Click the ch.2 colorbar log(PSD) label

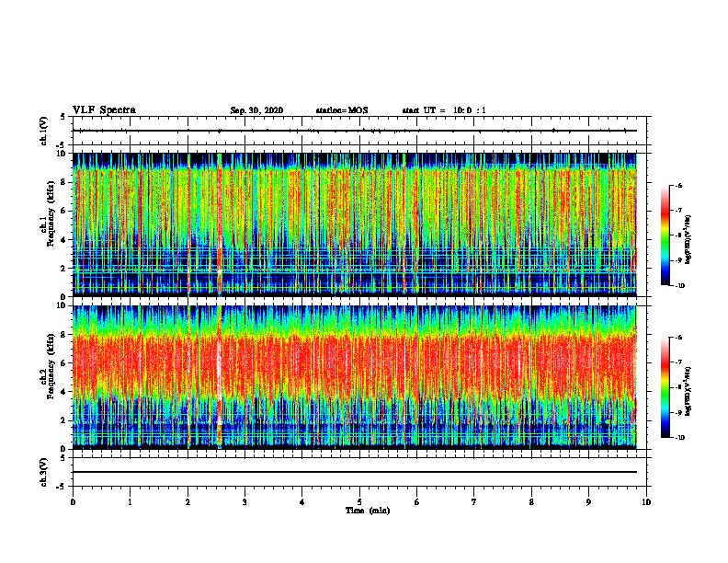tap(688, 391)
